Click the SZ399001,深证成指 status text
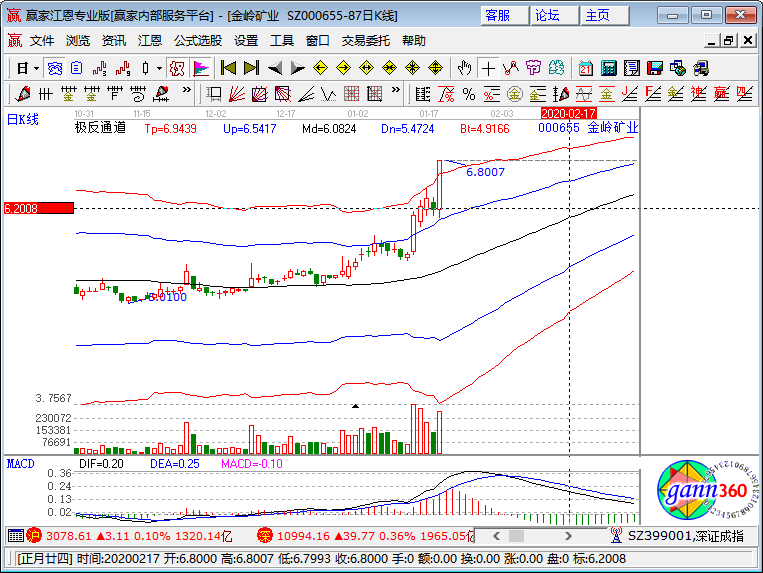Screen dimensions: 763x573 (686, 536)
